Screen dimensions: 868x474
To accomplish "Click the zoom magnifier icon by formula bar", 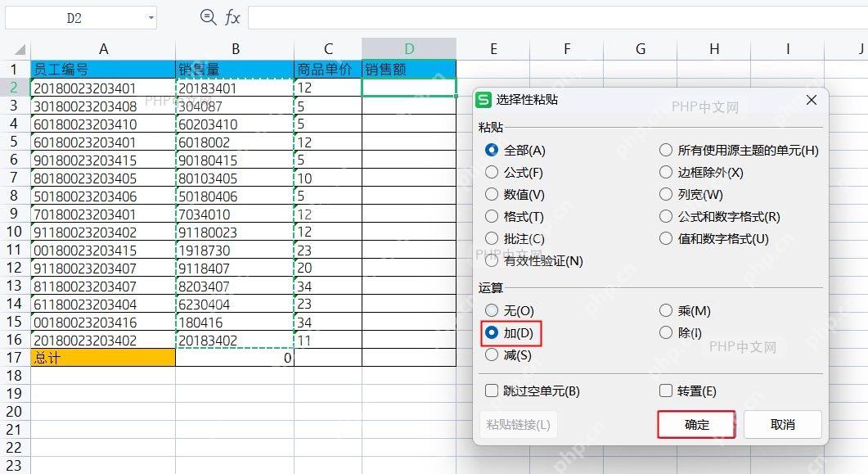I will (x=208, y=17).
